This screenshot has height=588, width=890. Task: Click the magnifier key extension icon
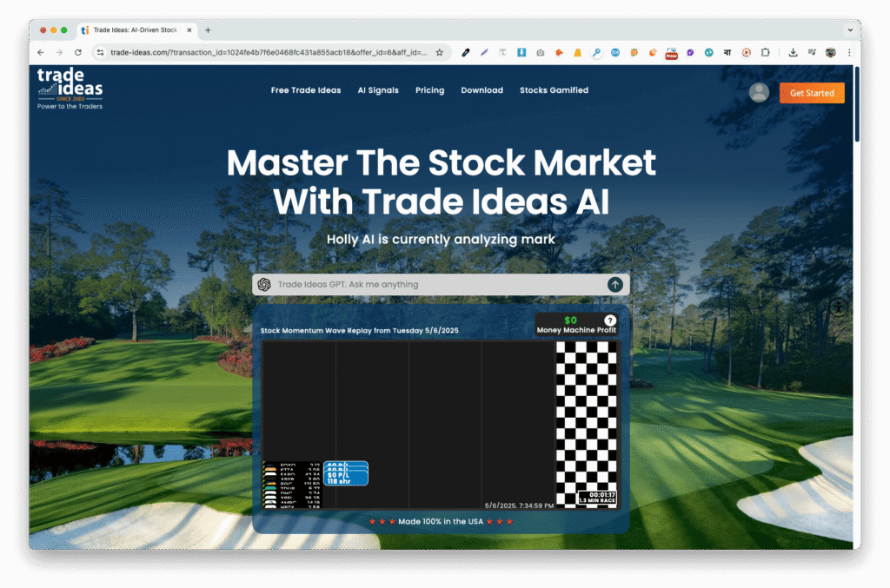pos(596,53)
